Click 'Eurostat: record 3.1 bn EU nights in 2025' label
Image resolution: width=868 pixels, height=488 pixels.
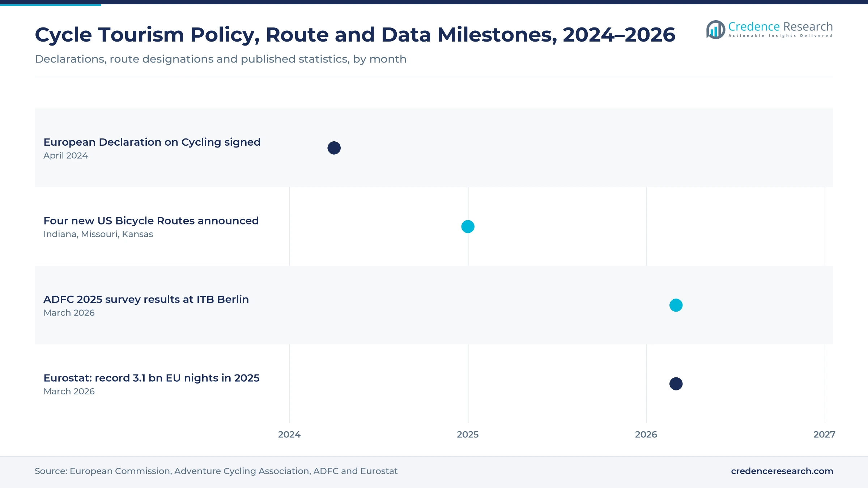click(152, 378)
